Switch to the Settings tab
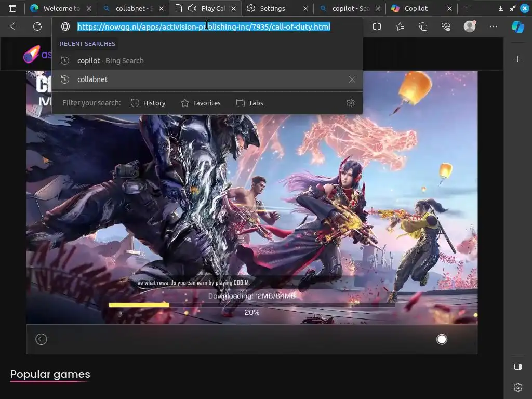This screenshot has height=399, width=532. click(x=272, y=8)
